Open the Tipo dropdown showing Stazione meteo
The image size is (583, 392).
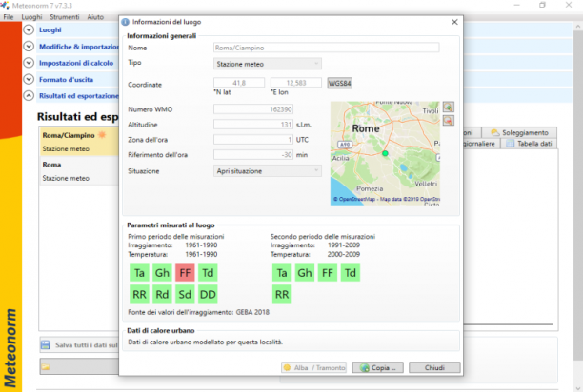pyautogui.click(x=268, y=64)
